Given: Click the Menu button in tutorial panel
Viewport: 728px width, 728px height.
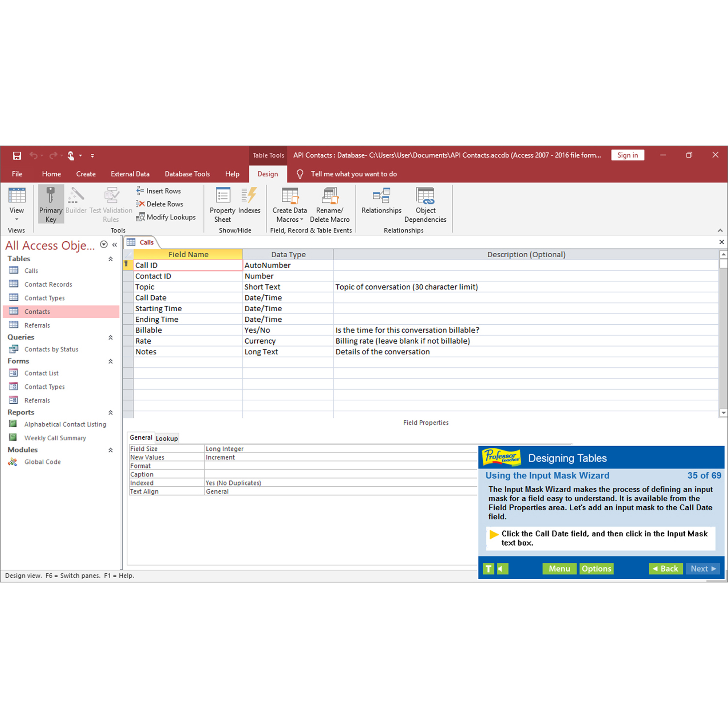Looking at the screenshot, I should (559, 569).
